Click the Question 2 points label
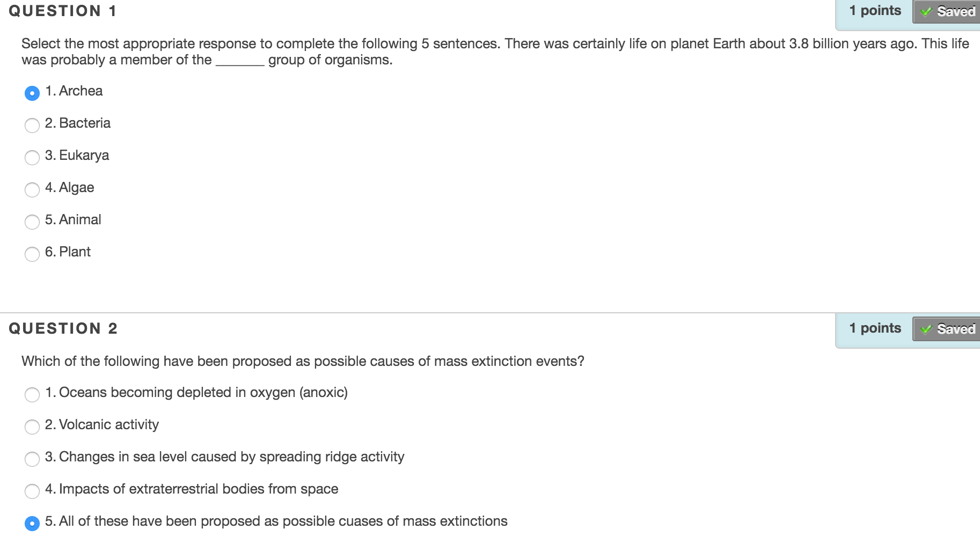980x544 pixels. point(875,328)
